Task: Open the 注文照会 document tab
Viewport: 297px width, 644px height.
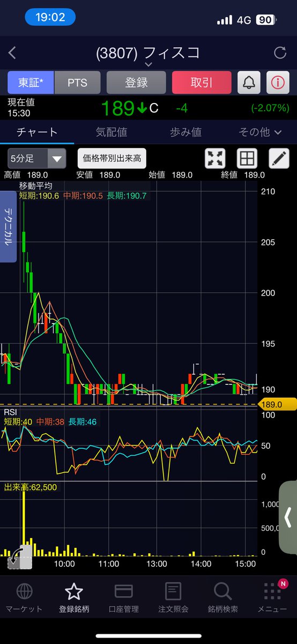Action: [x=173, y=598]
